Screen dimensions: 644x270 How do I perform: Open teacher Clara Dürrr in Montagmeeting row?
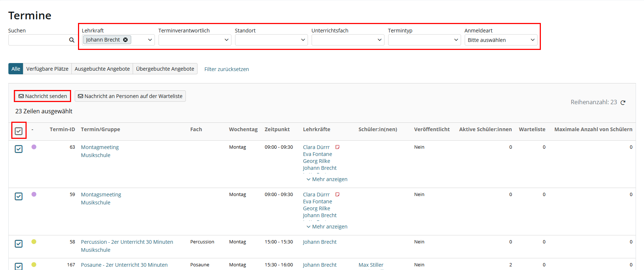pyautogui.click(x=316, y=147)
